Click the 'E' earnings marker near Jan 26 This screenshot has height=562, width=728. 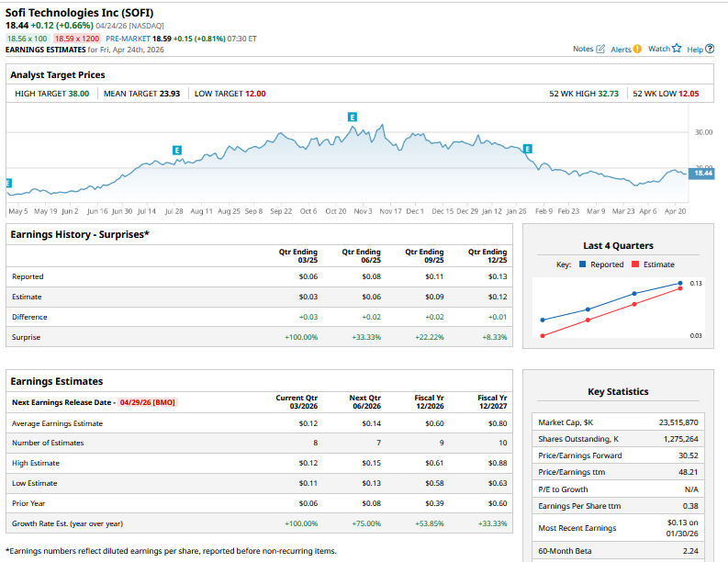click(527, 149)
